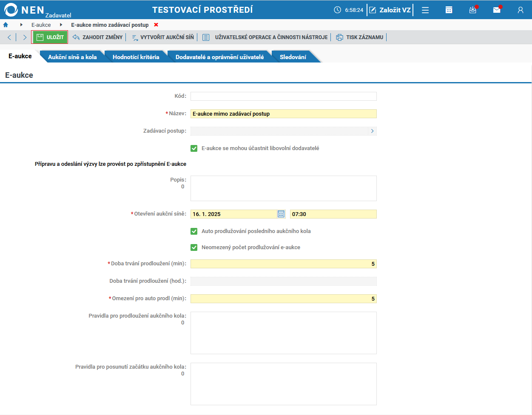This screenshot has width=532, height=415.
Task: Click the E-aukce breadcrumb link
Action: [41, 25]
